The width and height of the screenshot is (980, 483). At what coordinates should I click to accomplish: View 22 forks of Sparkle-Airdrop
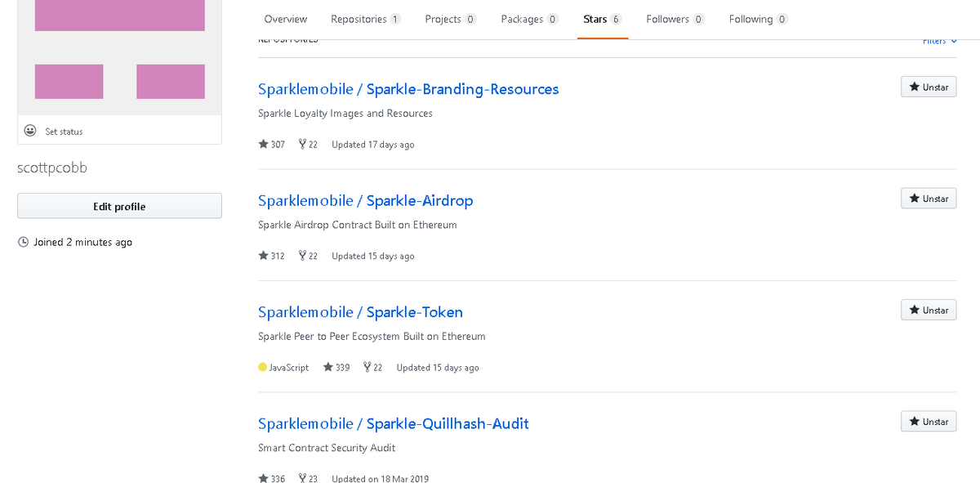coord(308,256)
